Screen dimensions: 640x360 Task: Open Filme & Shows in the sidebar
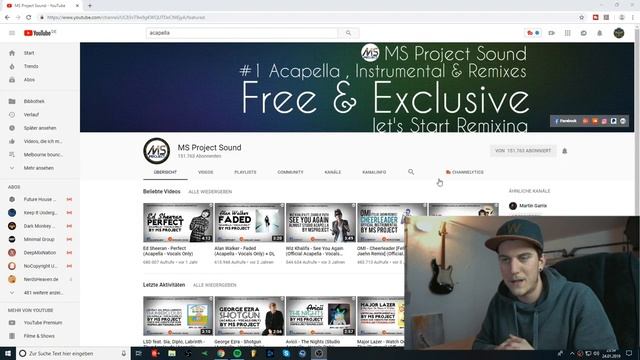click(x=40, y=336)
